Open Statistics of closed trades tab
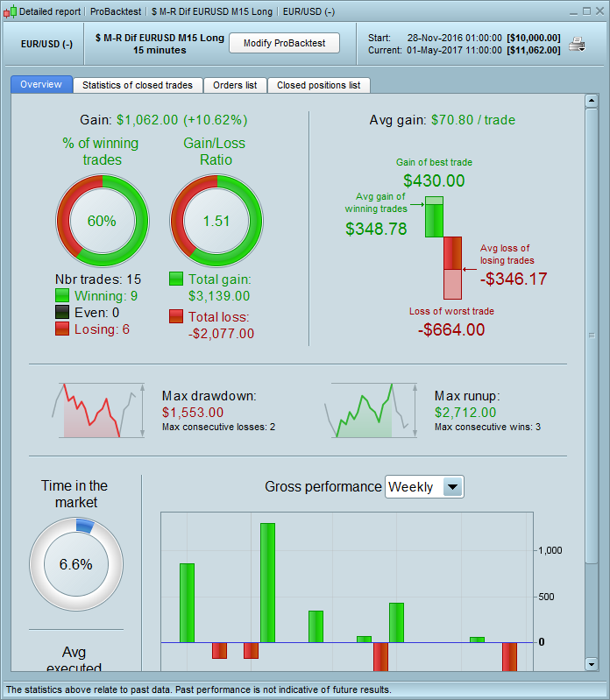Viewport: 610px width, 700px height. pos(138,85)
